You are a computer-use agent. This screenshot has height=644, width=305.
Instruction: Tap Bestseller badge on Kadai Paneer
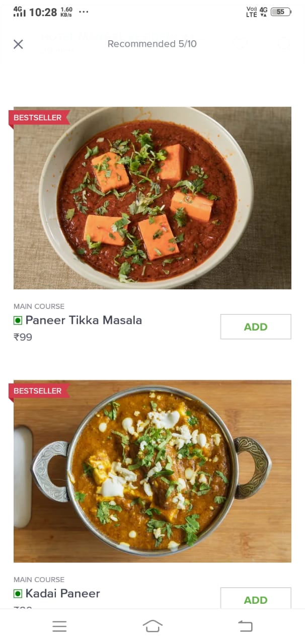(38, 391)
